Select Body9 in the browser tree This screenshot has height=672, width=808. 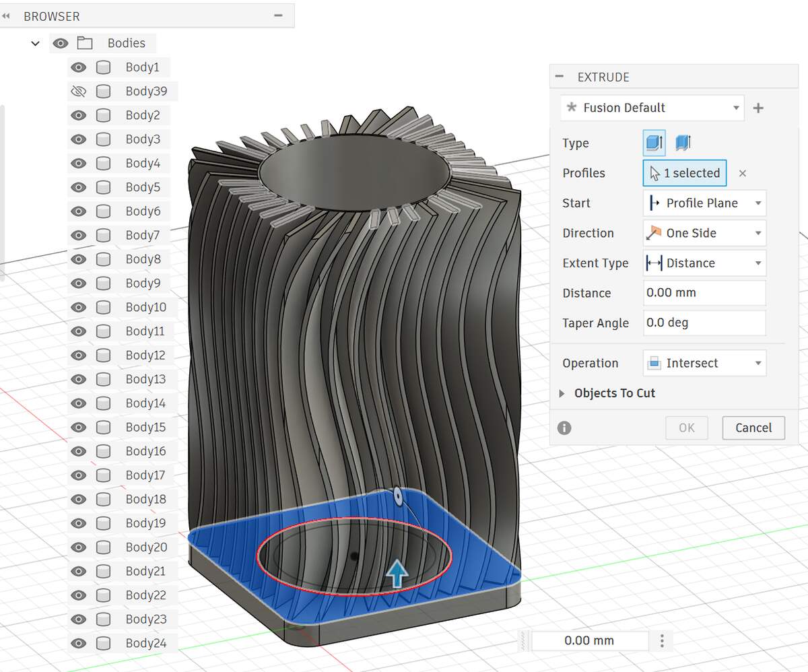(143, 283)
